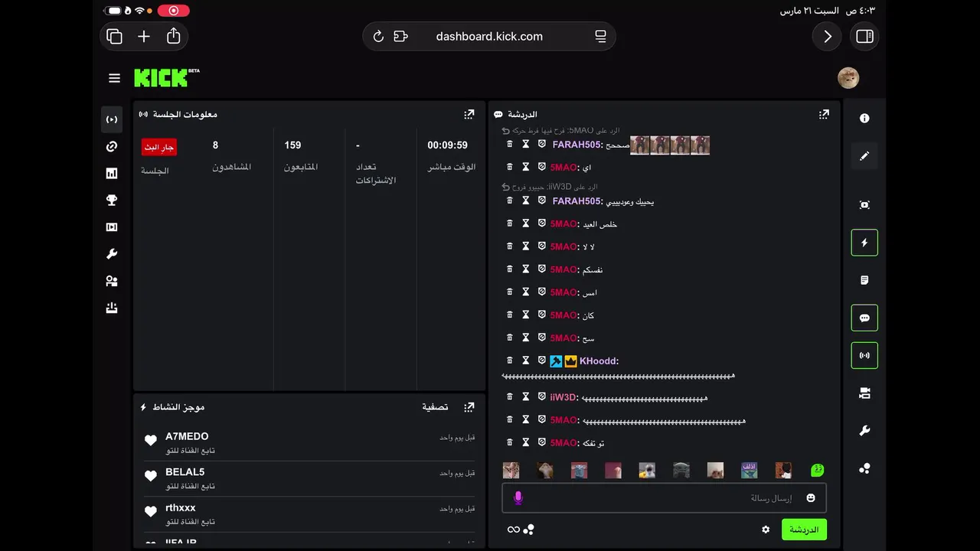Toggle the notes widget in right sidebar
This screenshot has height=551, width=980.
coord(864,280)
